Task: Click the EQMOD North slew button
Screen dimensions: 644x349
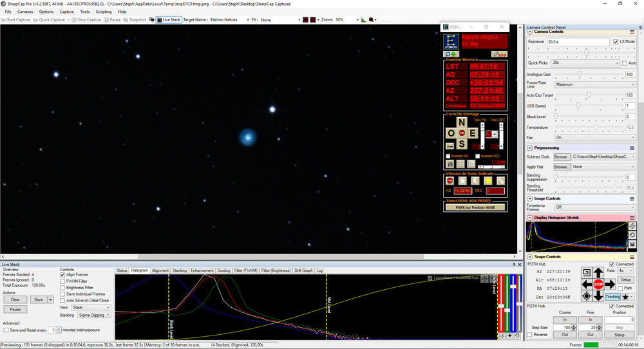Action: coord(462,122)
